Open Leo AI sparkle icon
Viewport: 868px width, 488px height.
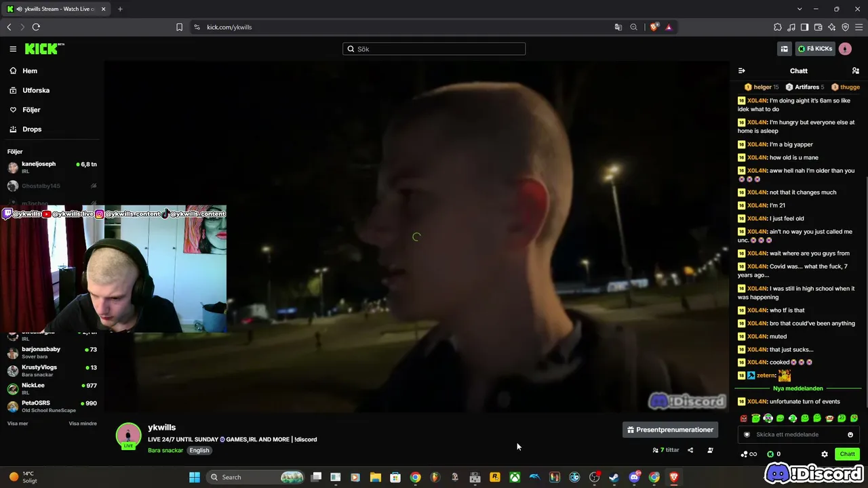click(831, 27)
